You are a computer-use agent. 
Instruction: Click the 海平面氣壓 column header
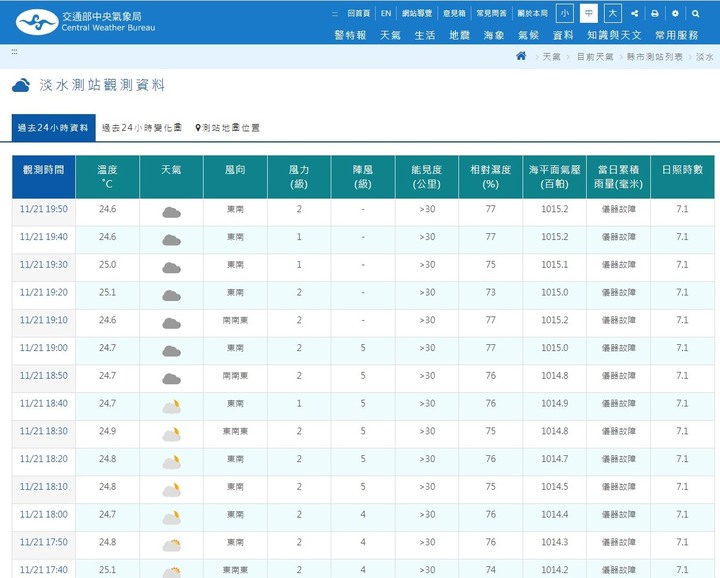coord(554,177)
